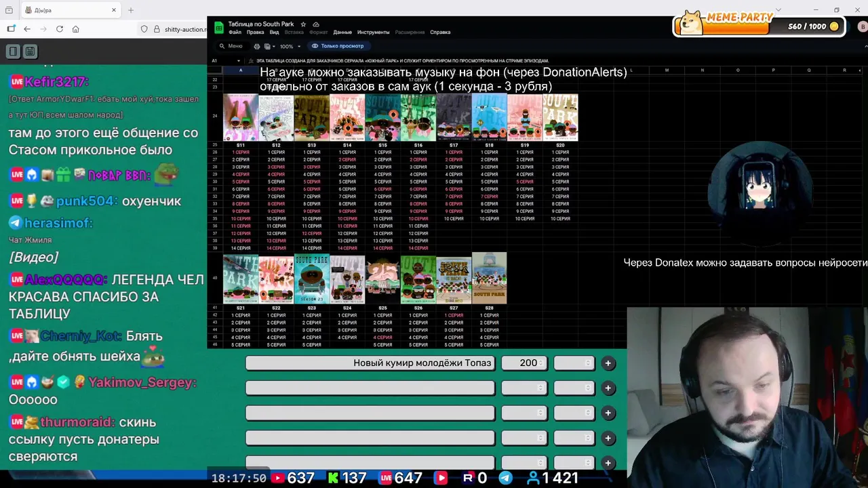The height and width of the screenshot is (488, 868).
Task: Click the Yakimov_Sergey username
Action: [142, 382]
